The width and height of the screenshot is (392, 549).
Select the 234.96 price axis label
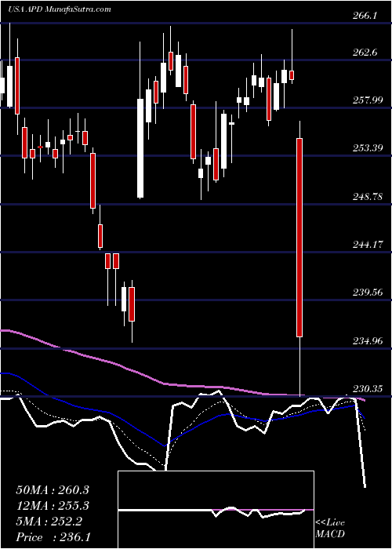click(x=367, y=340)
